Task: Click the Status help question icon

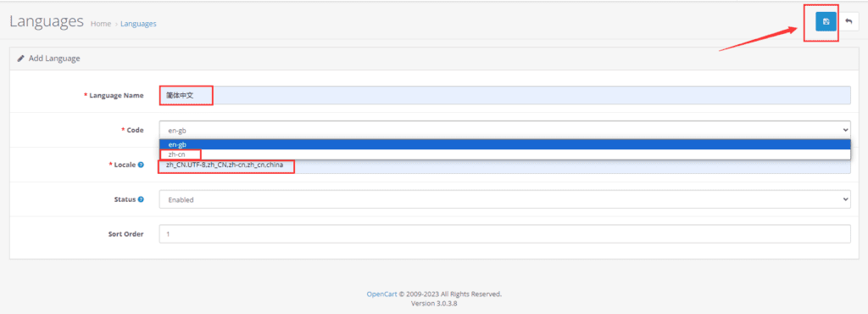Action: (142, 199)
